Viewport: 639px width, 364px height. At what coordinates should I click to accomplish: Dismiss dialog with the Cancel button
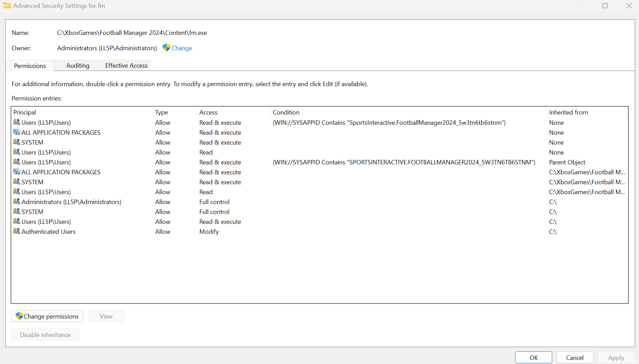(x=575, y=358)
